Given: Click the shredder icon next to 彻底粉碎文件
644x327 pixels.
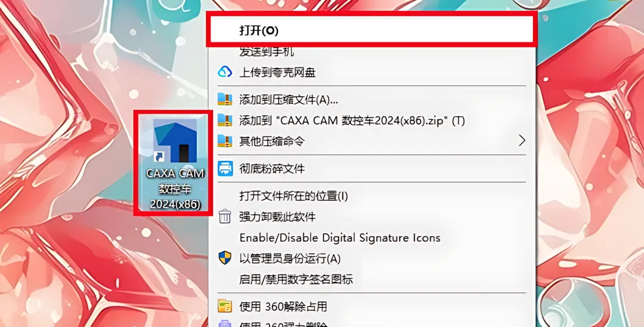Looking at the screenshot, I should click(225, 168).
